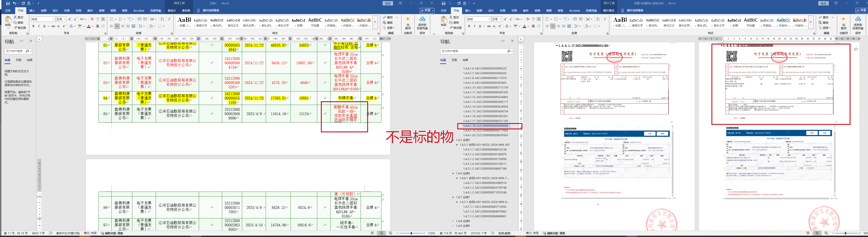This screenshot has width=868, height=237.
Task: Apply superscript in the left Word window
Action: pyautogui.click(x=64, y=26)
